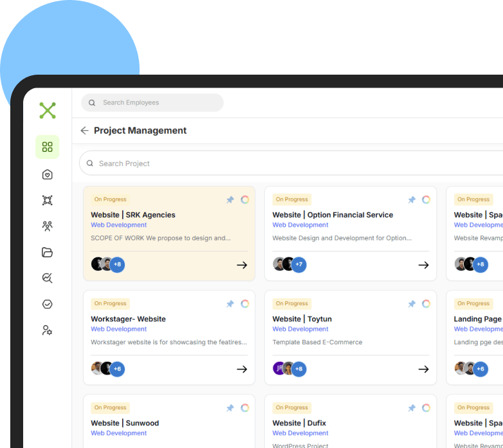This screenshot has height=448, width=503.
Task: Open the dashboard grid icon in sidebar
Action: pos(47,147)
